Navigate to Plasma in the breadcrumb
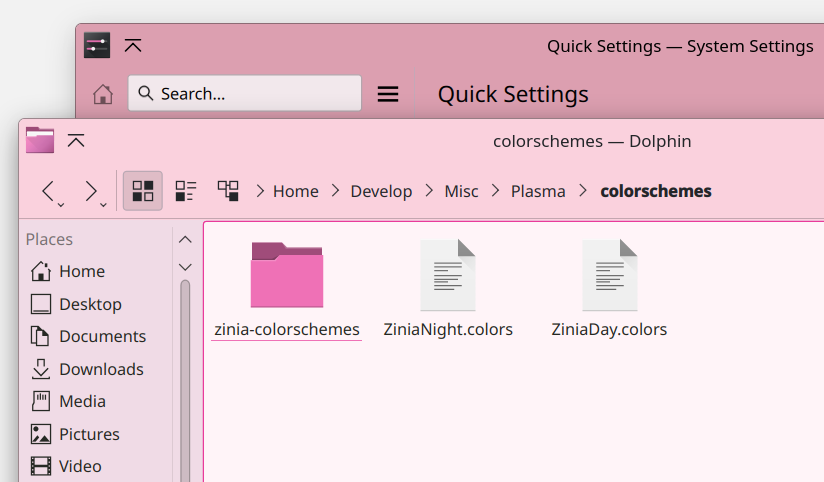 pyautogui.click(x=538, y=191)
